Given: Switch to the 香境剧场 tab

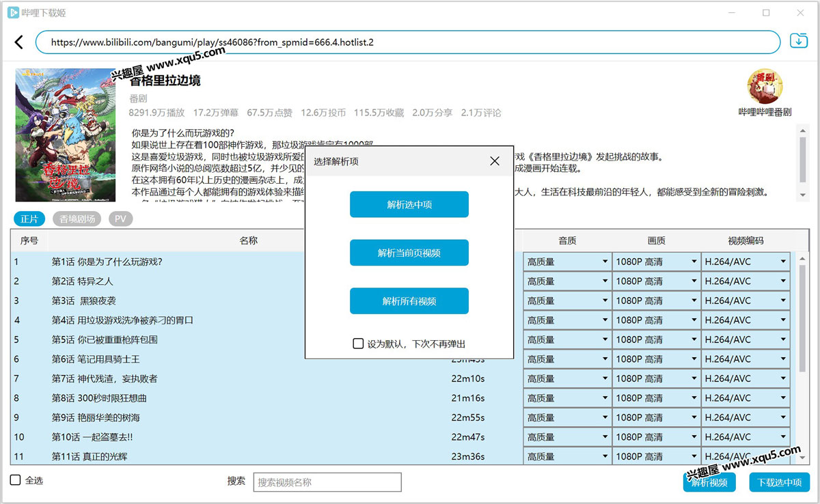Looking at the screenshot, I should (x=77, y=219).
